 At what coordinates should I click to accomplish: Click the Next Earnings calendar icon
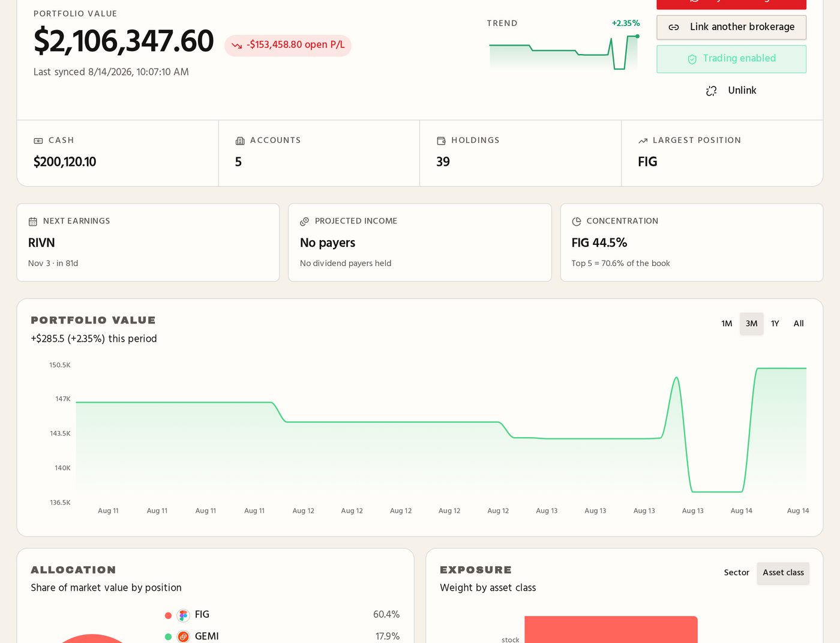click(x=33, y=222)
